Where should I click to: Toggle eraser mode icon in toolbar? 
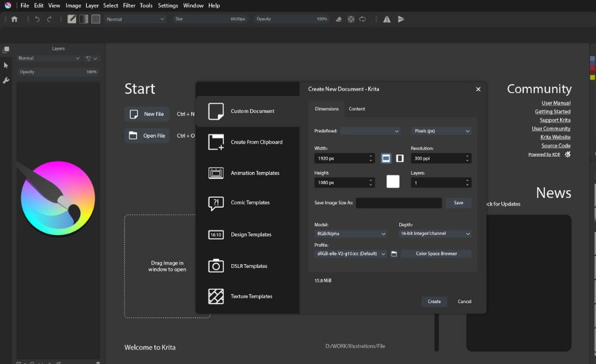[x=339, y=19]
